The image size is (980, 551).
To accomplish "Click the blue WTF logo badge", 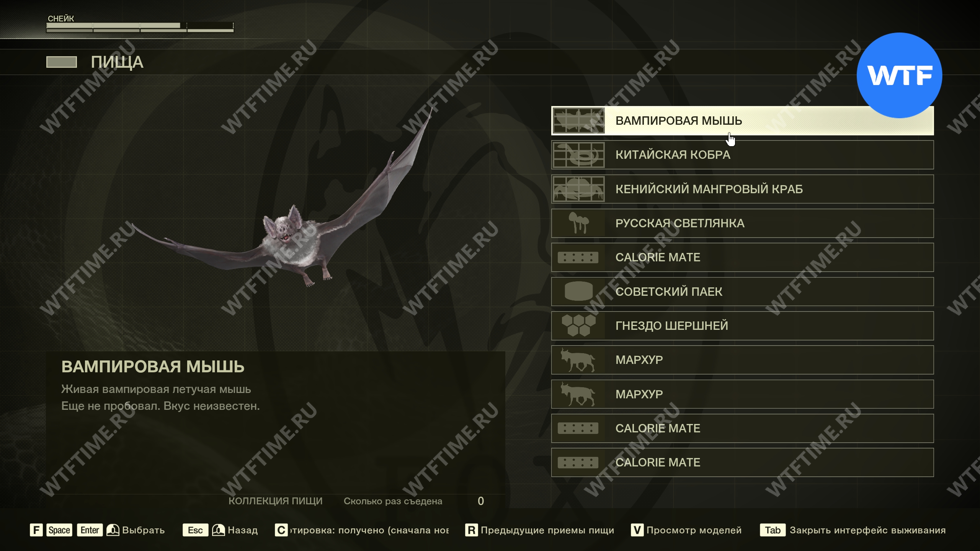I will (x=899, y=75).
